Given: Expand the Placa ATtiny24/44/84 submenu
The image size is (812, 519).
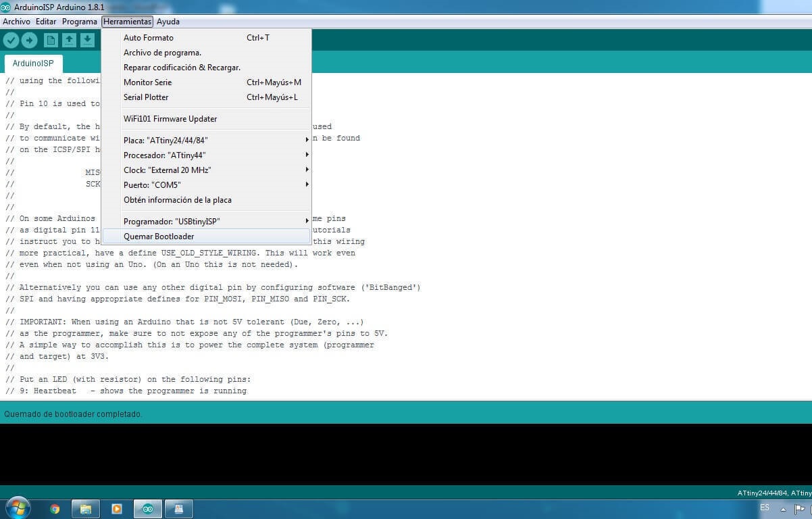Looking at the screenshot, I should 206,141.
